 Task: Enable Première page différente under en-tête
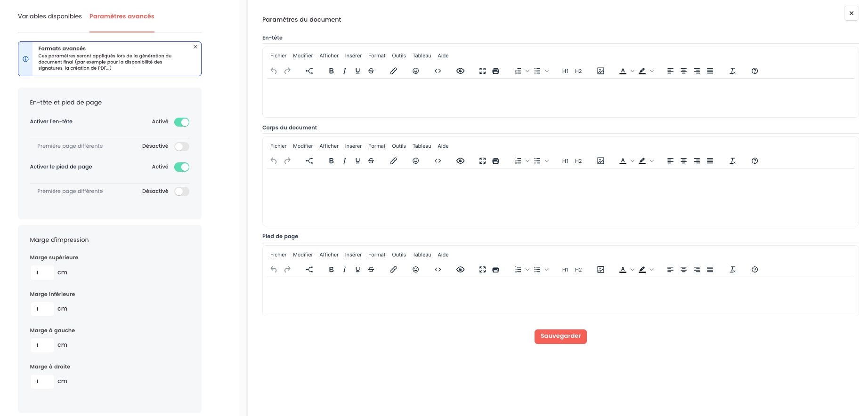click(x=182, y=146)
